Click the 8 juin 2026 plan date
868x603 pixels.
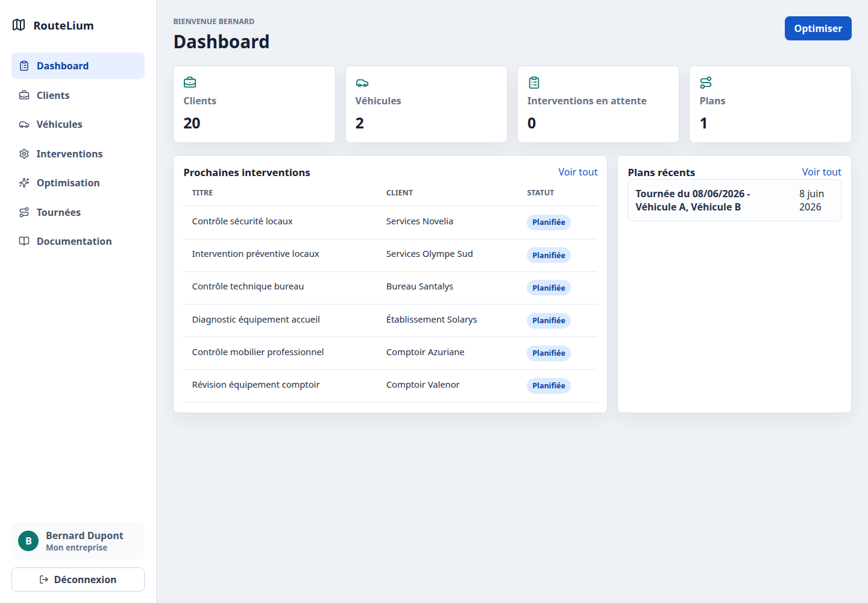(811, 200)
